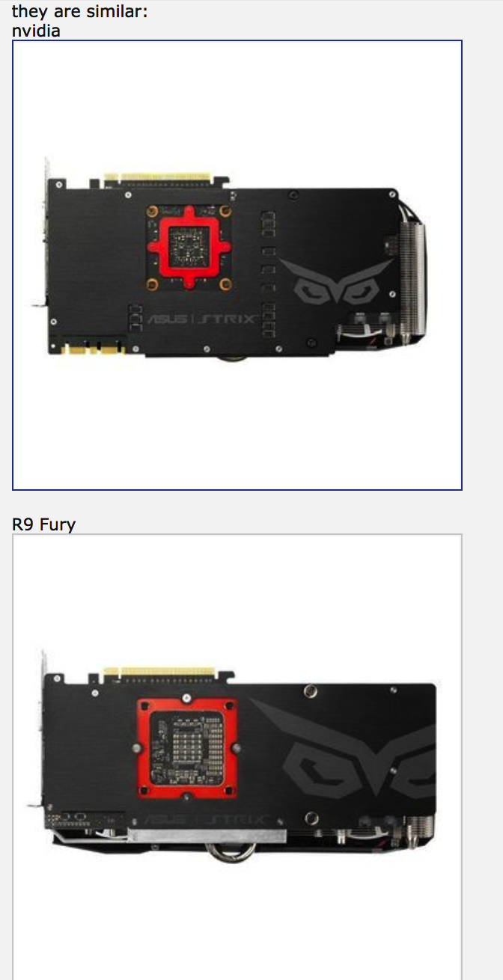Click the "nvidia" caption text
This screenshot has width=503, height=980.
37,31
